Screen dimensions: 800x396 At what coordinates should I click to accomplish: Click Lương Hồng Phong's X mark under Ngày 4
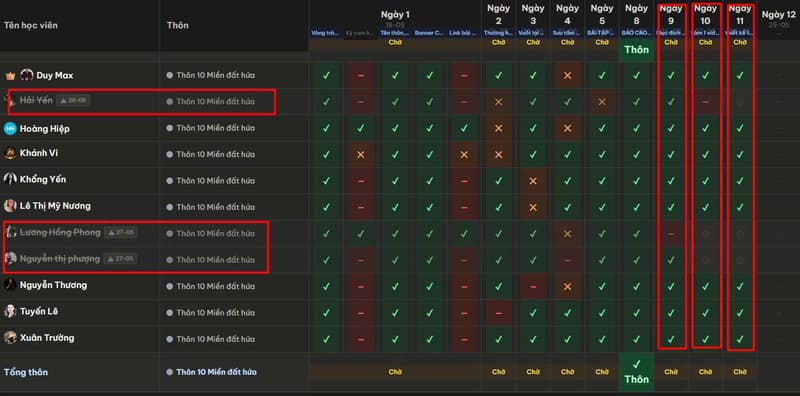pyautogui.click(x=567, y=234)
